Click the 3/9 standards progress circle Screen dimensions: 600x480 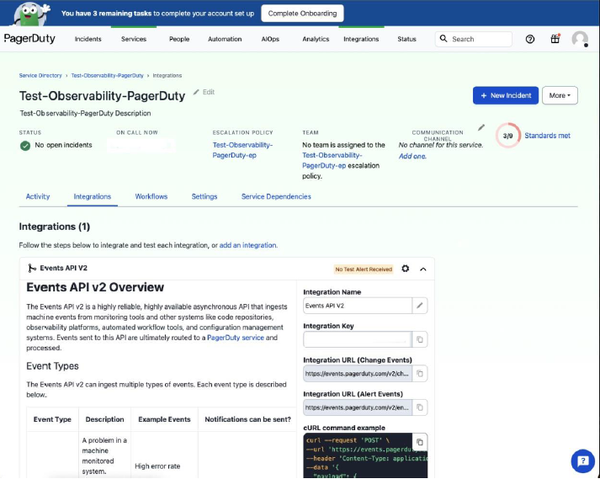tap(508, 135)
